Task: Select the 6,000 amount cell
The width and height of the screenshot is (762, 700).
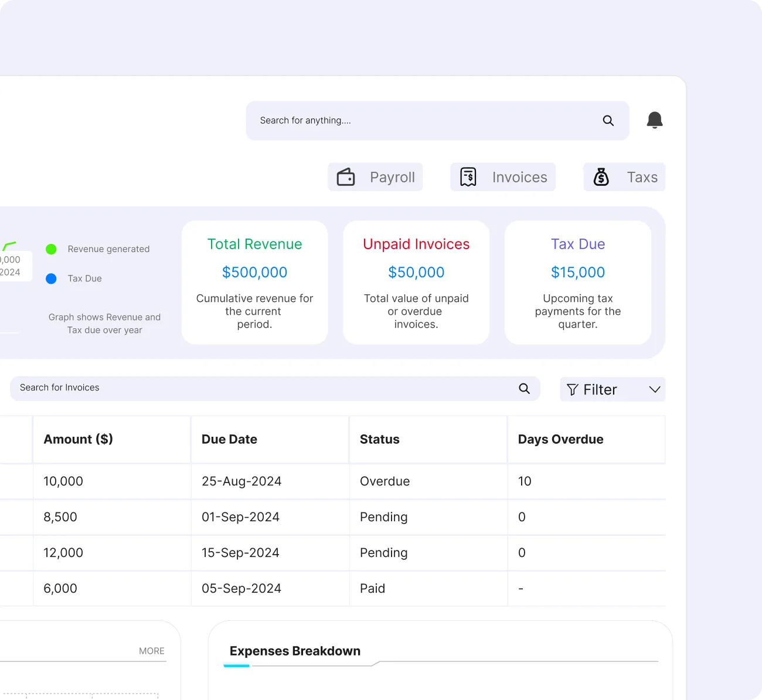Action: tap(112, 589)
